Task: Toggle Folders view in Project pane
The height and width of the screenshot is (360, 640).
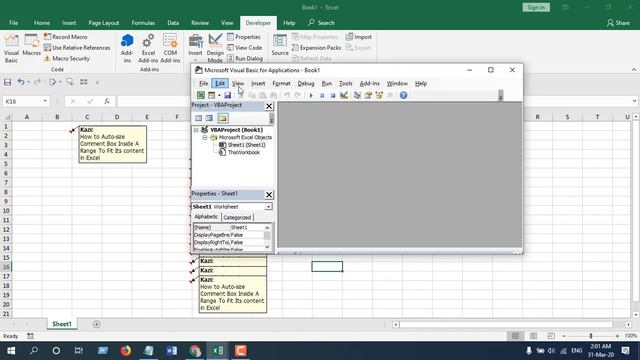Action: (x=223, y=118)
